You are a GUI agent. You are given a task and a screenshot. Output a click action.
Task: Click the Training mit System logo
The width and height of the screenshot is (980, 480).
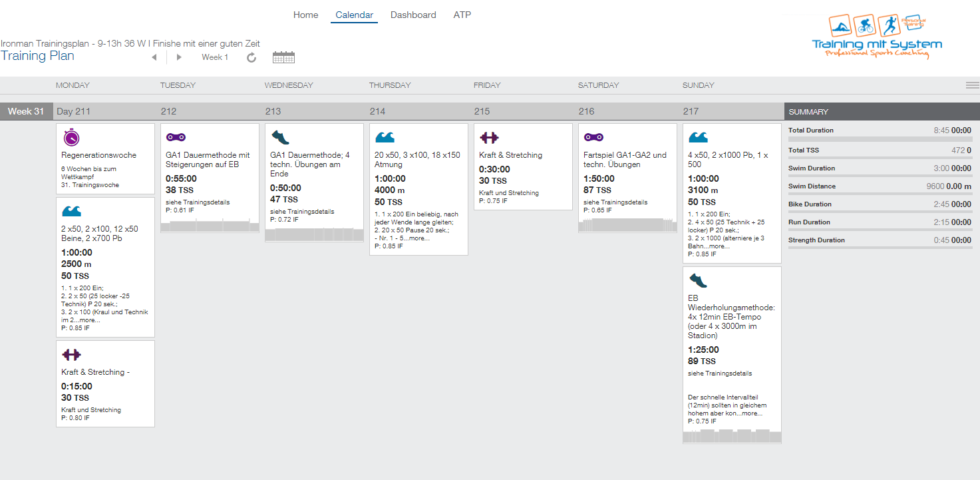tap(877, 38)
